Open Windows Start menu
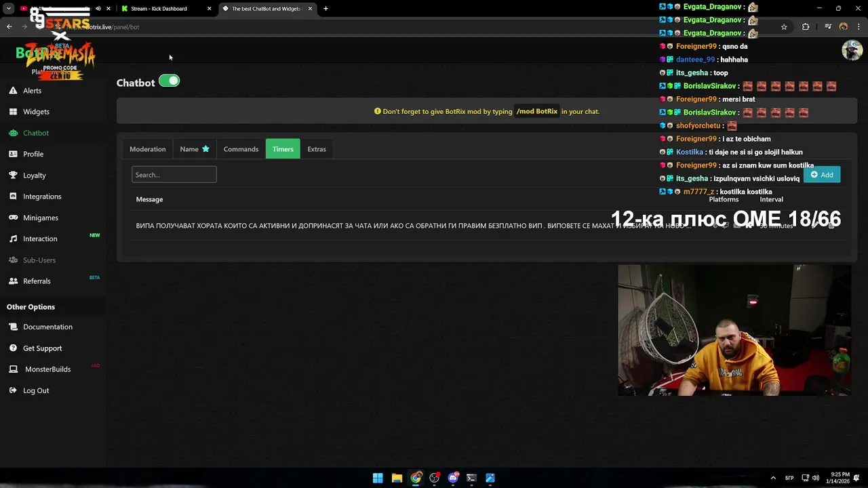 pos(378,478)
